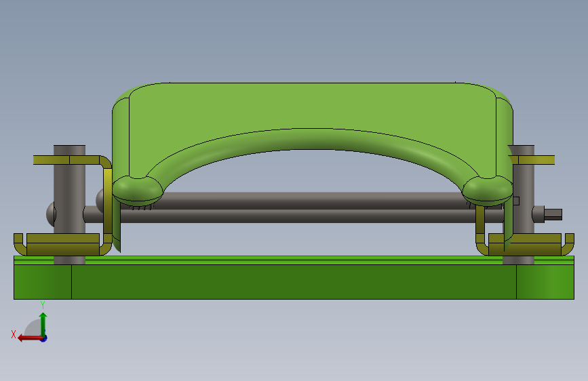Click the blue Z axis dot on triad

(x=44, y=338)
